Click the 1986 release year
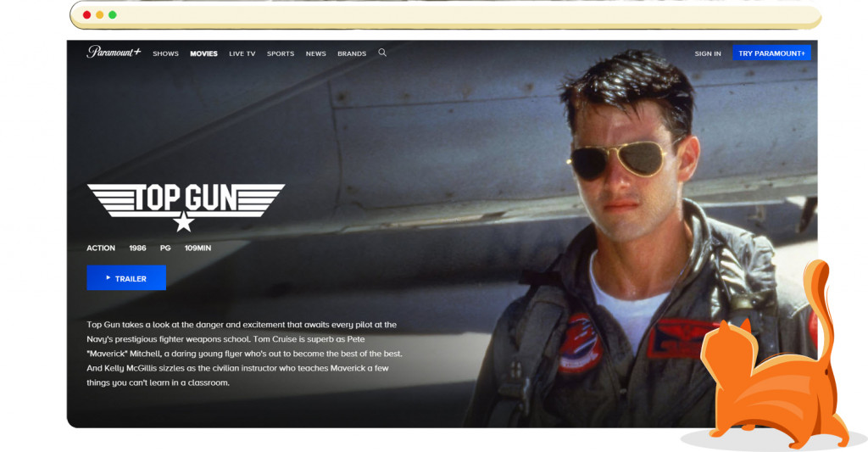The height and width of the screenshot is (452, 868). tap(138, 248)
